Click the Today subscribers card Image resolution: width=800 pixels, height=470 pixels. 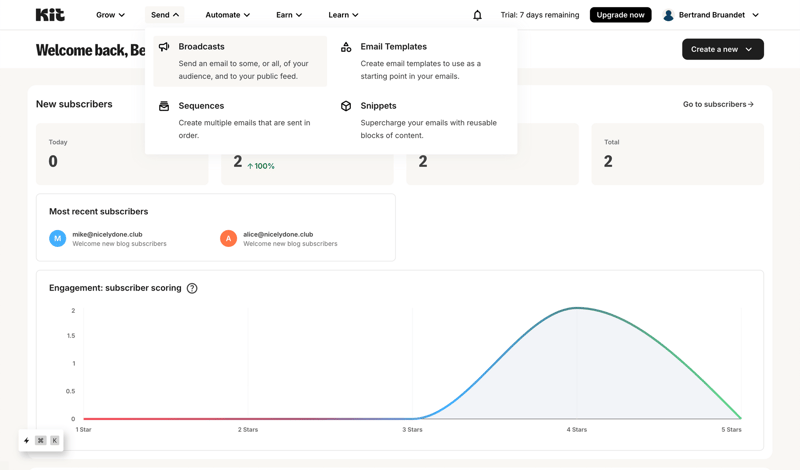(x=122, y=154)
